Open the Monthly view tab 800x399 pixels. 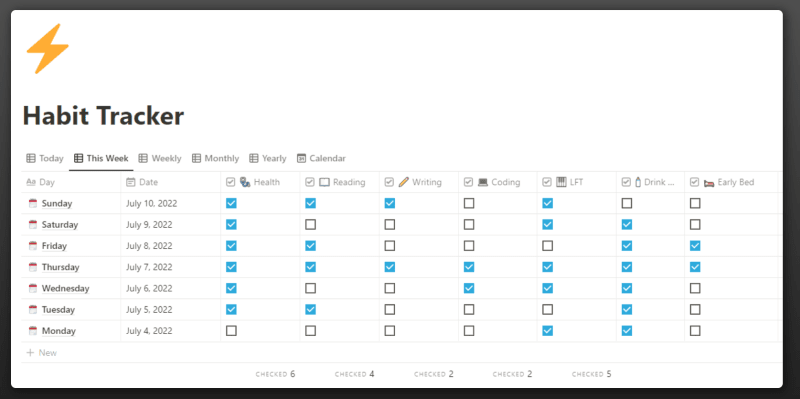tap(215, 158)
